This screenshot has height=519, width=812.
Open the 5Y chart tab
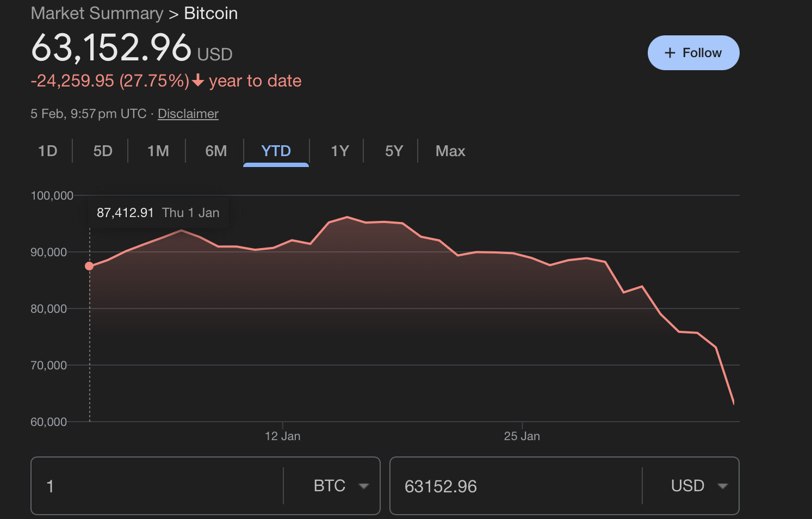[394, 151]
